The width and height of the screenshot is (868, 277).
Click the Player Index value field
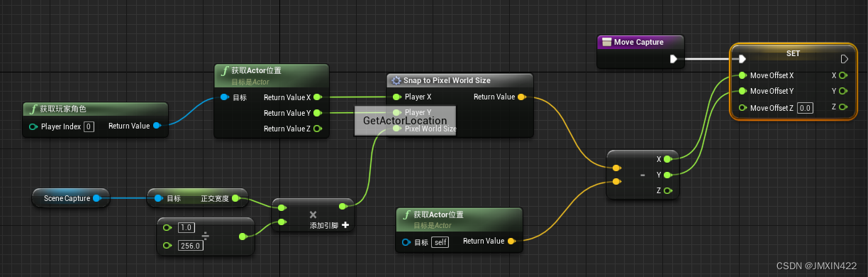pos(89,126)
